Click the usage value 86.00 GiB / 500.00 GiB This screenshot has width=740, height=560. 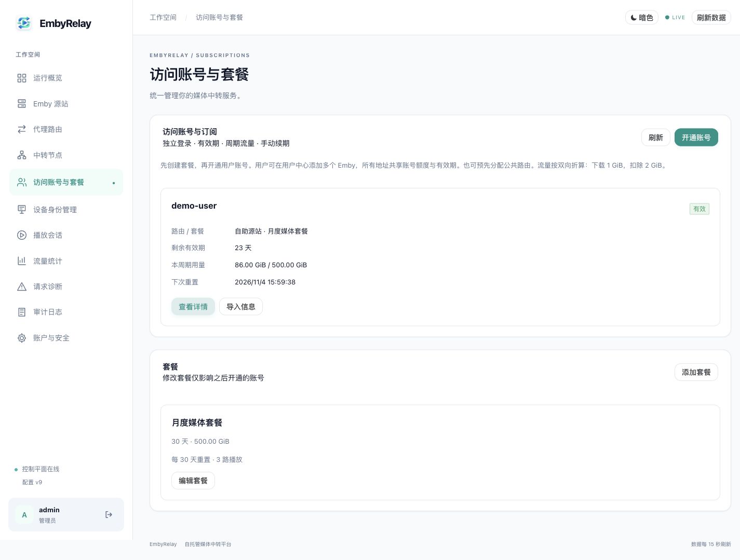tap(271, 265)
